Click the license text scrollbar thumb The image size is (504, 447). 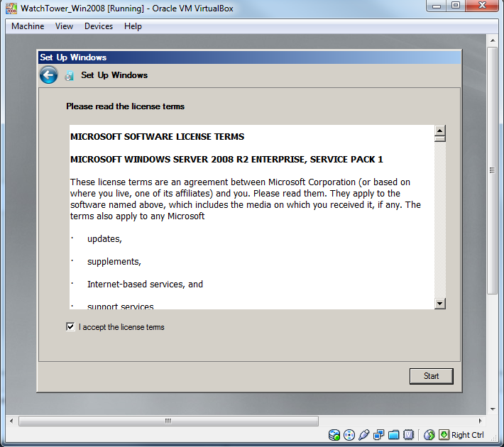coord(439,139)
